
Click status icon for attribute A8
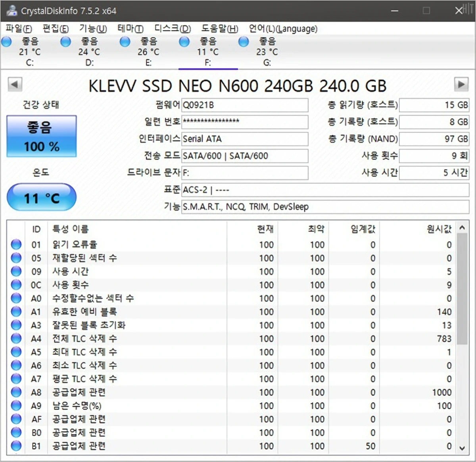click(x=16, y=392)
